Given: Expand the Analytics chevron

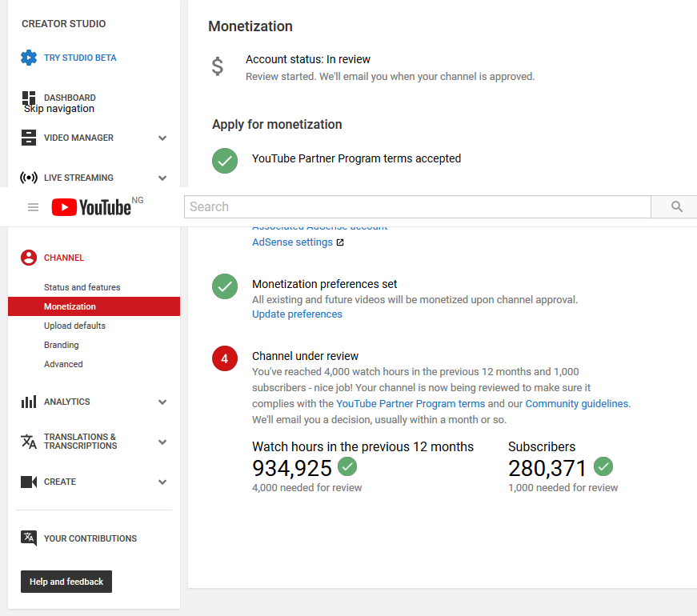Looking at the screenshot, I should (162, 402).
